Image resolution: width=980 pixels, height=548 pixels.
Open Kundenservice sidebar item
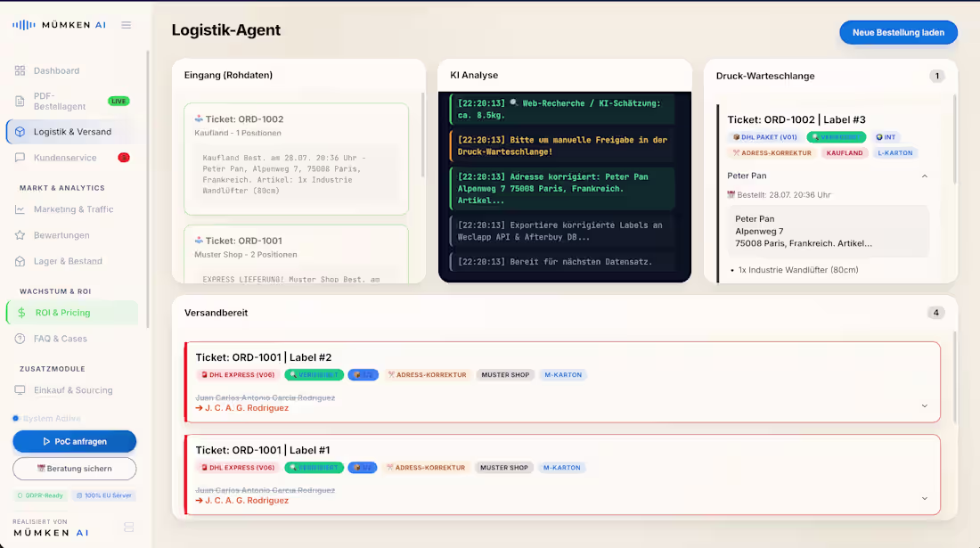pyautogui.click(x=72, y=158)
